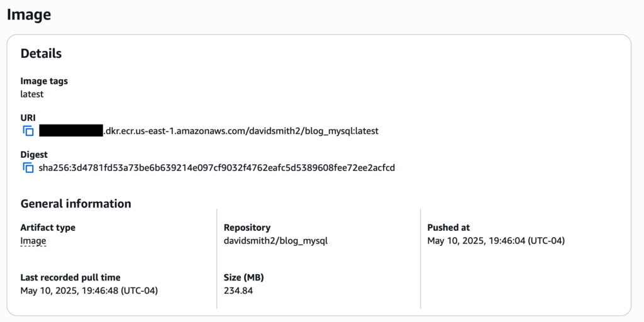Click the Image tags label
644x322 pixels.
pos(45,81)
